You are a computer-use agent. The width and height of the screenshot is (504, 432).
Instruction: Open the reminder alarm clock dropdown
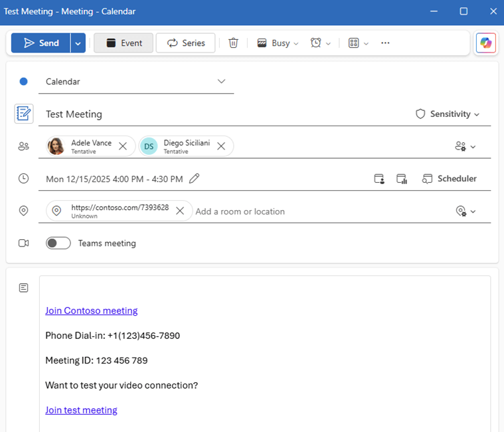[321, 43]
